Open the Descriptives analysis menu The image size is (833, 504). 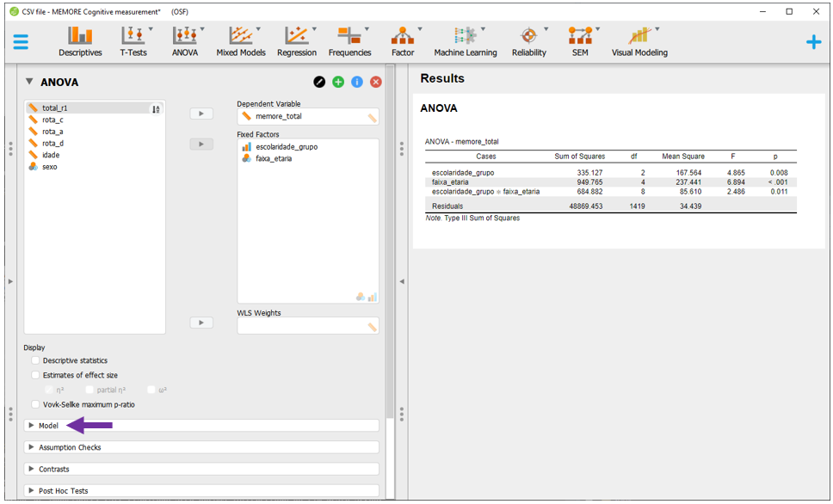(80, 40)
